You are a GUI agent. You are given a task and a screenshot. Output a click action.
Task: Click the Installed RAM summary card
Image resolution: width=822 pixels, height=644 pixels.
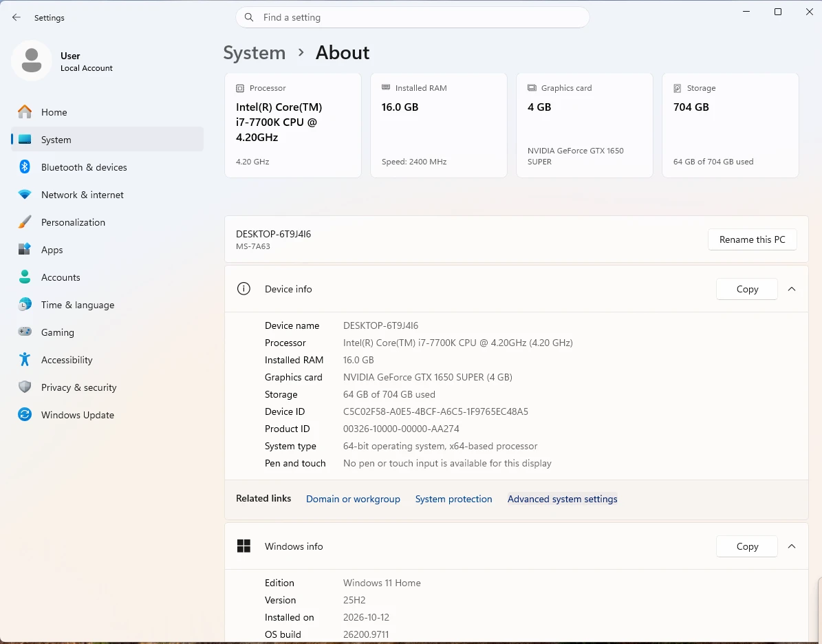pyautogui.click(x=439, y=125)
